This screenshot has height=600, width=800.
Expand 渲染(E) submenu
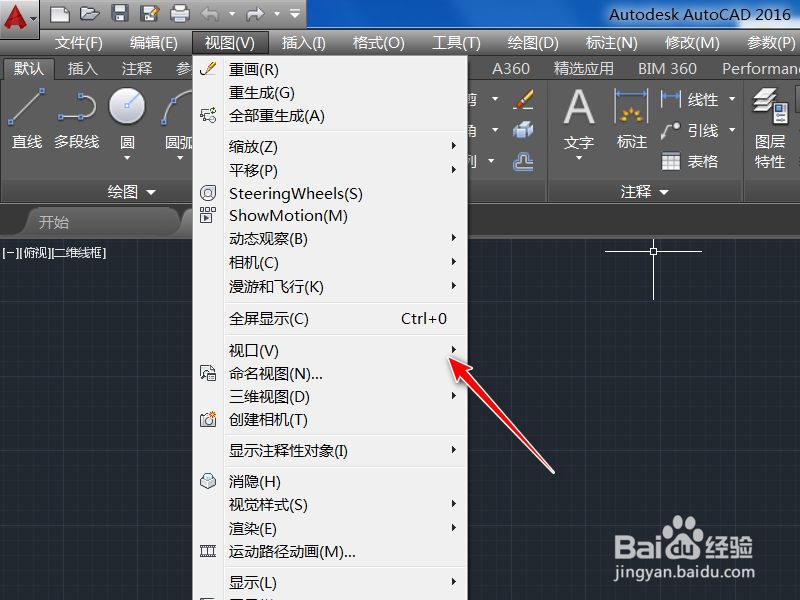pos(330,529)
